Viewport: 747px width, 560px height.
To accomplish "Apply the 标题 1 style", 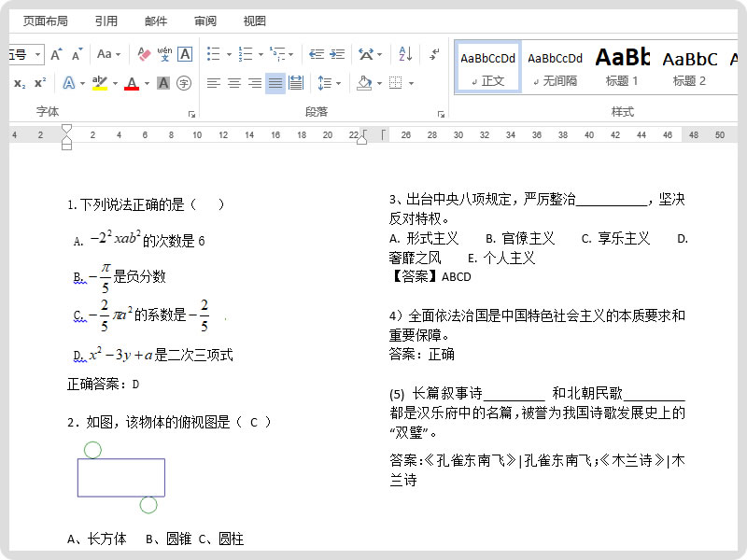I will tap(622, 67).
